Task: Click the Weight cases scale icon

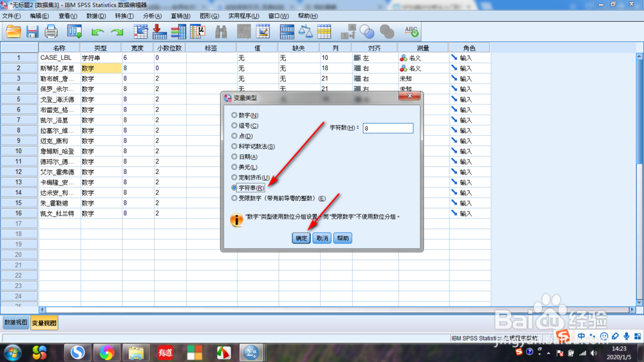Action: [x=305, y=32]
